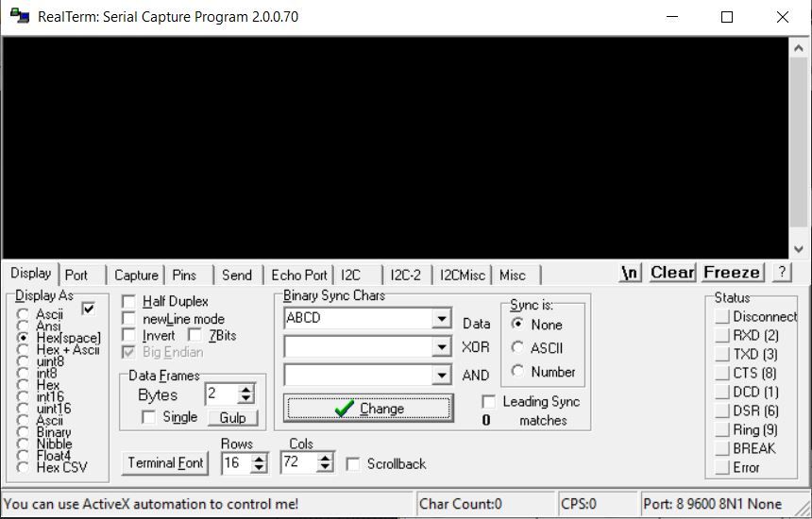Click the Rows input field
The width and height of the screenshot is (812, 519).
236,462
